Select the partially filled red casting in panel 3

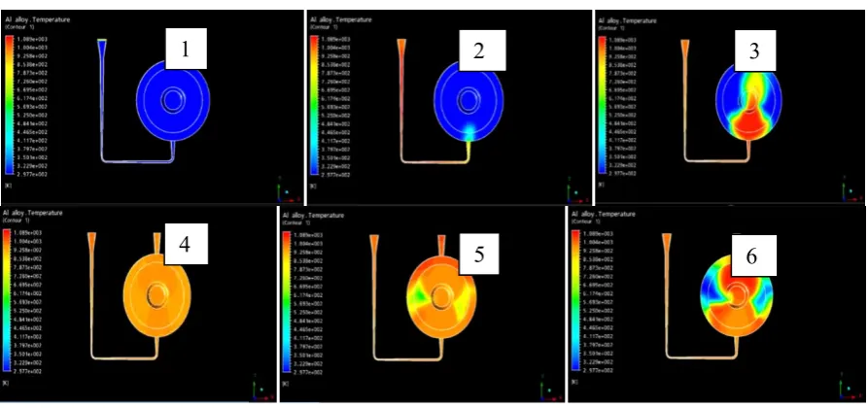(x=748, y=102)
